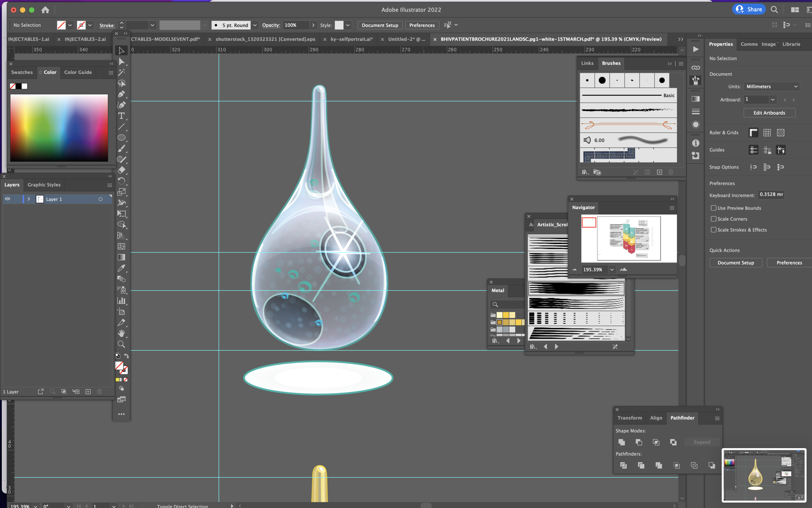Toggle the Show Rulers button

pyautogui.click(x=753, y=133)
